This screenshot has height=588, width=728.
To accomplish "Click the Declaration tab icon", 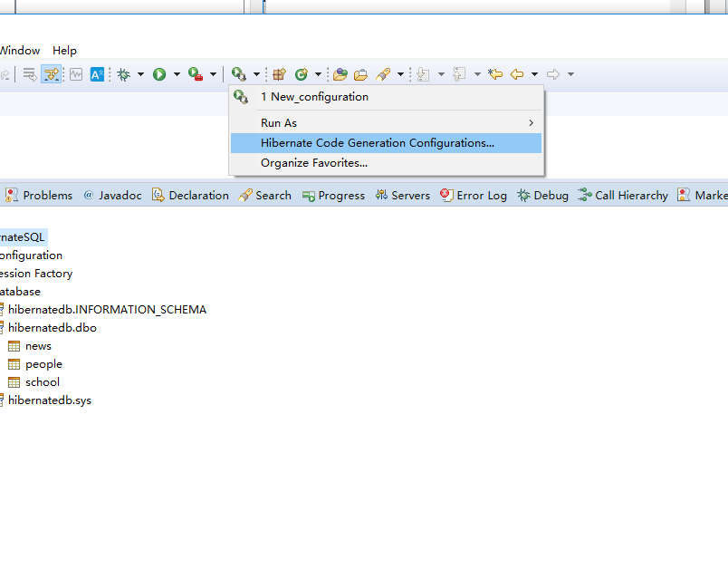I will tap(158, 195).
